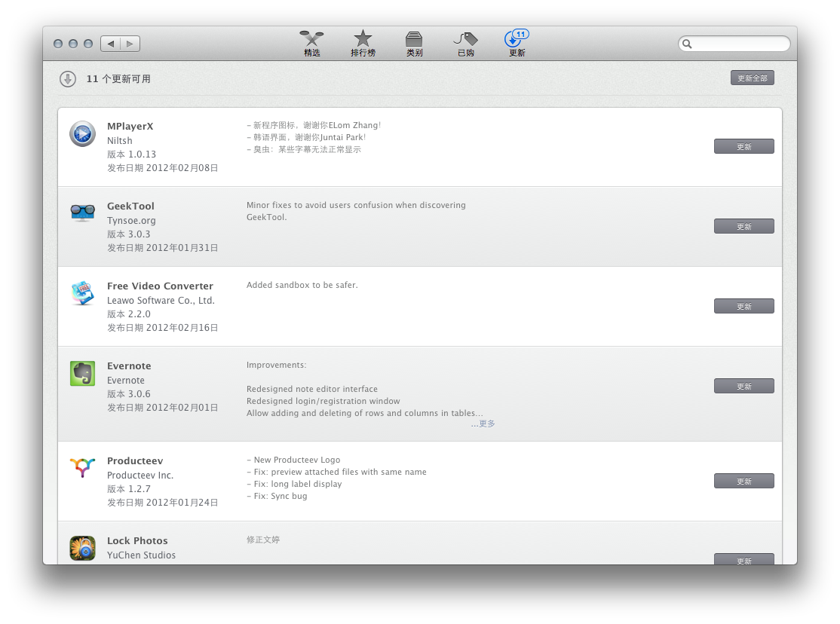Click 版本 1.0.13 version text
840x624 pixels.
tap(132, 154)
